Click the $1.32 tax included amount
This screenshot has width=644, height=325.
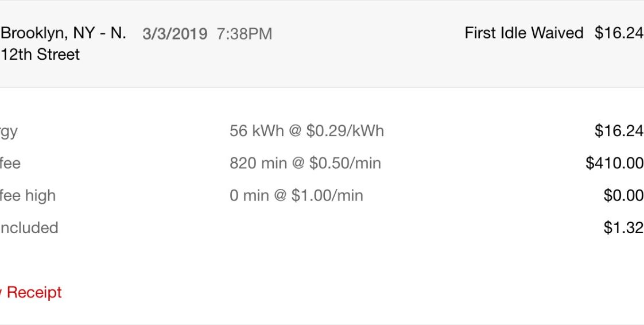(x=623, y=227)
